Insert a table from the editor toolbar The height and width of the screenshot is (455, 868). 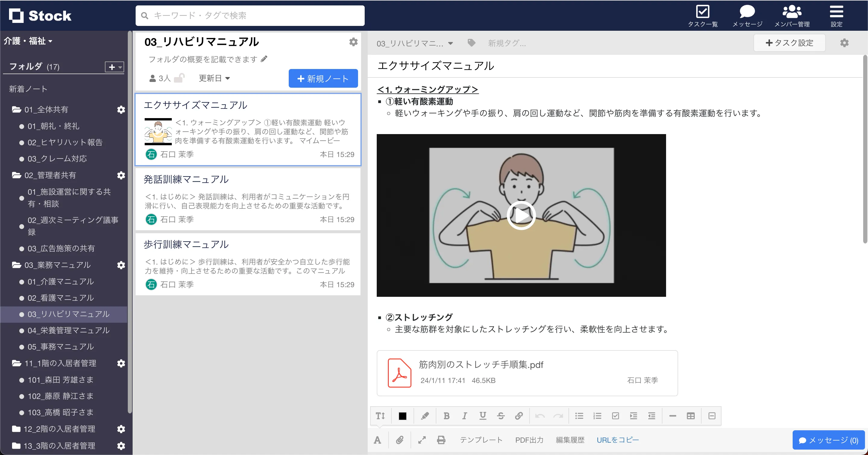[x=691, y=416]
